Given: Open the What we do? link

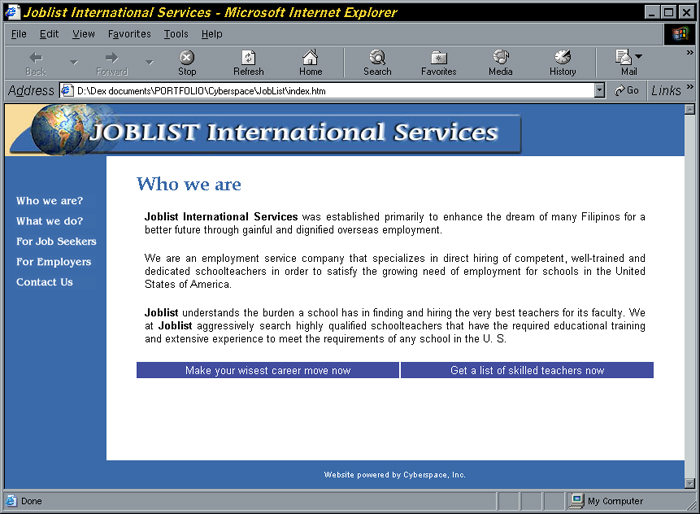Looking at the screenshot, I should click(x=50, y=221).
